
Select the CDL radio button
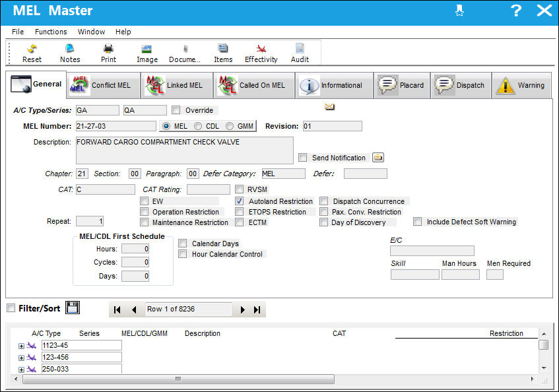198,126
